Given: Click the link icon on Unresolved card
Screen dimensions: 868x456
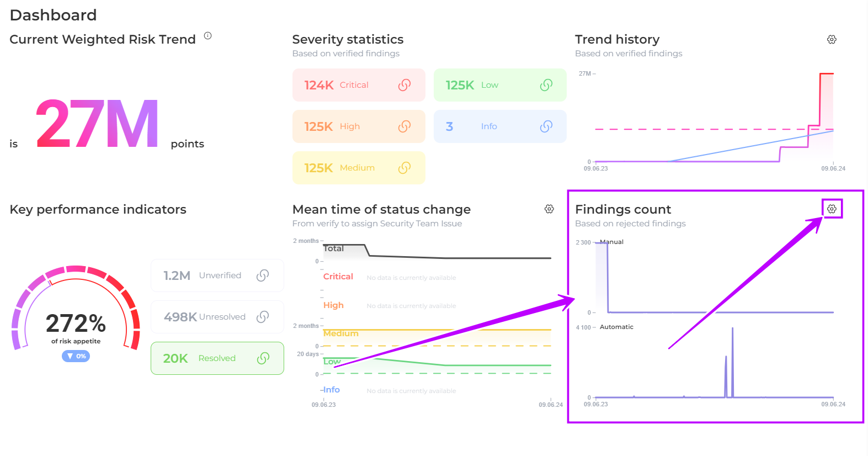Looking at the screenshot, I should pyautogui.click(x=263, y=317).
